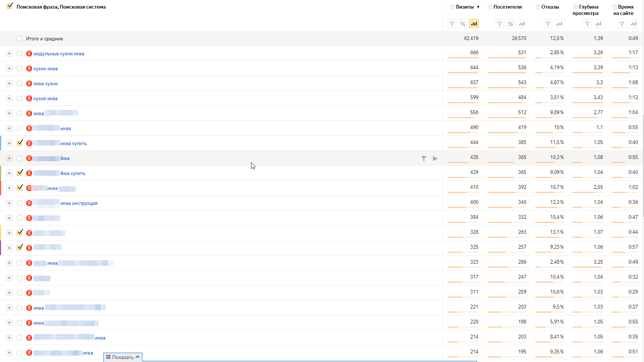
Task: Click Yandex icon beside кухни икеа phrase
Action: tap(29, 68)
